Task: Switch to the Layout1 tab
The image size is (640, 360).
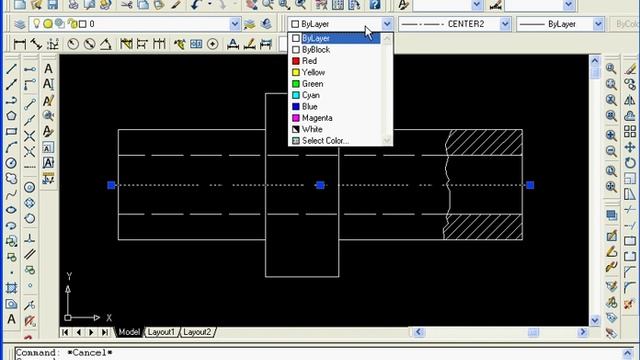Action: (161, 332)
